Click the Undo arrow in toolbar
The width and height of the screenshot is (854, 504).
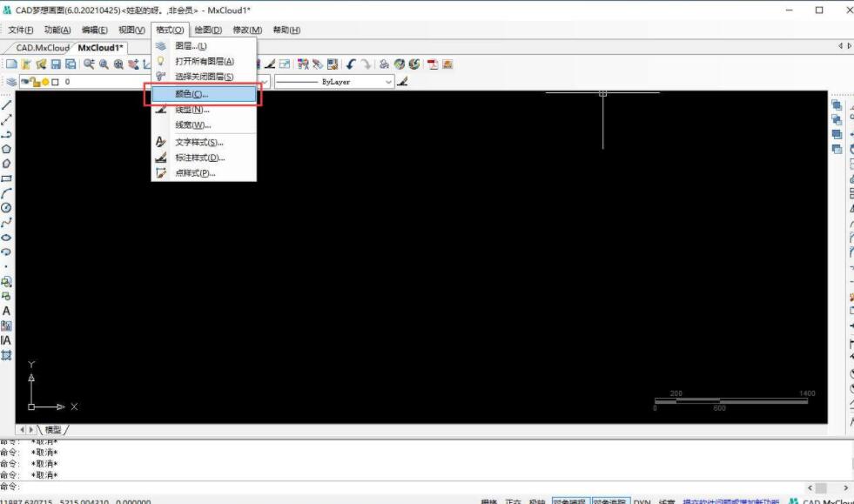coord(350,64)
